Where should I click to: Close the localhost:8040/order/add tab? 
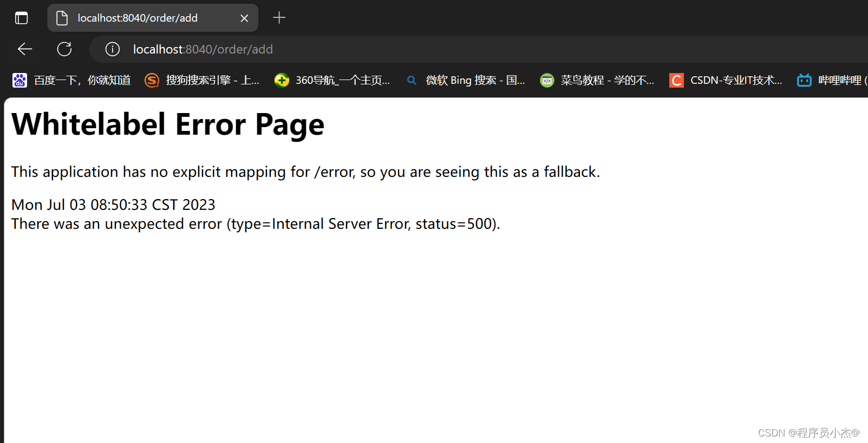[244, 18]
